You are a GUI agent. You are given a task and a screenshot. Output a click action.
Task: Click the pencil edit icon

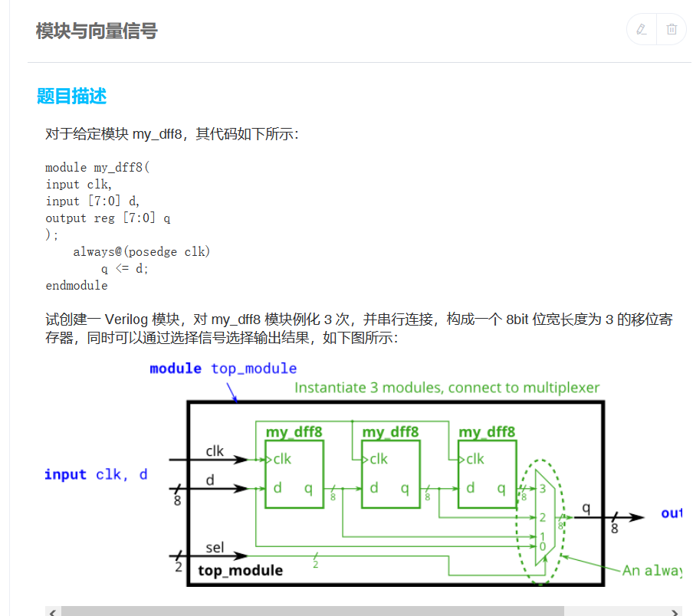tap(642, 30)
